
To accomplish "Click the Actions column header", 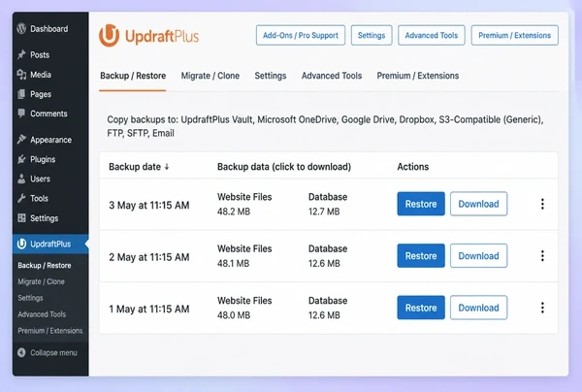I will point(413,167).
